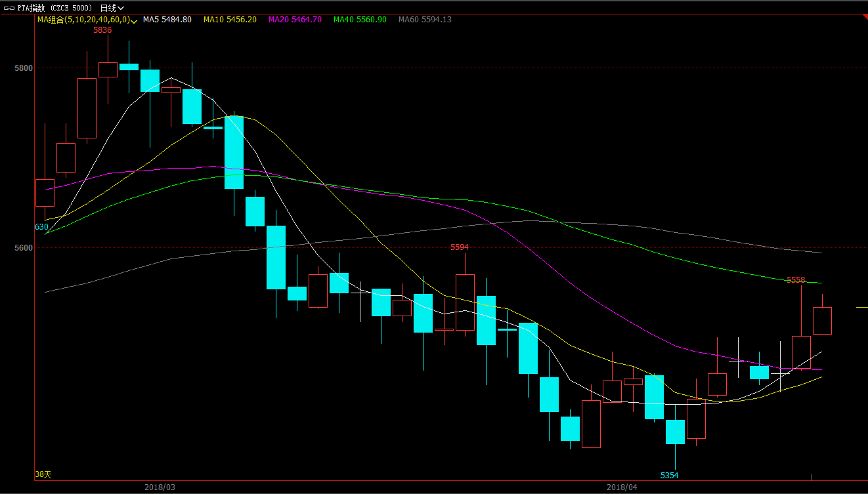The width and height of the screenshot is (868, 494).
Task: Click the link icon before PTA指数
Action: [9, 8]
